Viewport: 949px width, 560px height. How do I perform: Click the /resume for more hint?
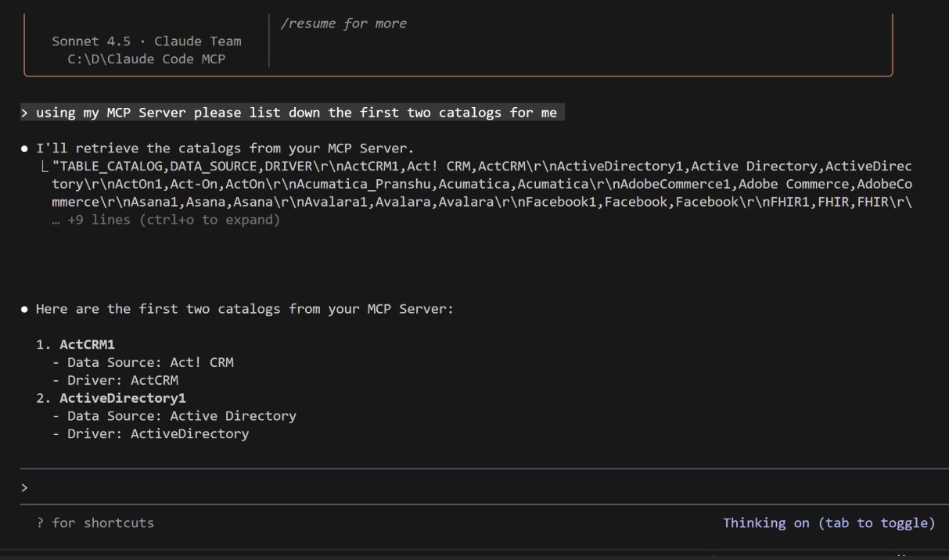344,23
